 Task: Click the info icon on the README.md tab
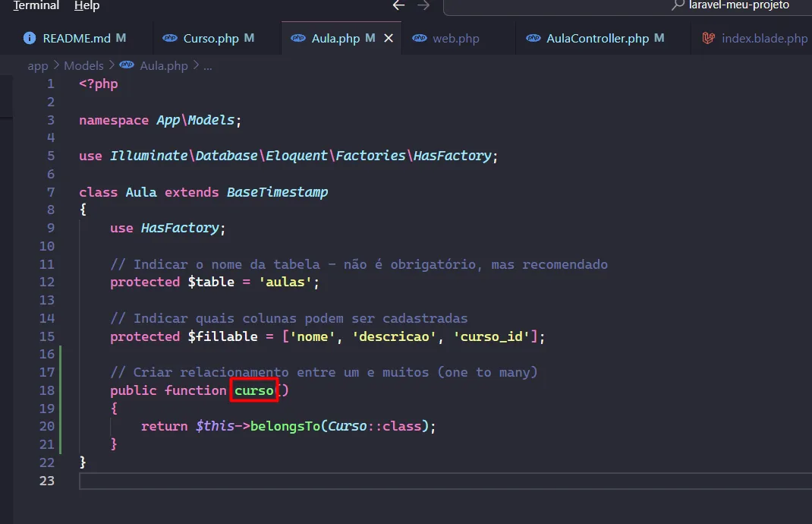[30, 38]
